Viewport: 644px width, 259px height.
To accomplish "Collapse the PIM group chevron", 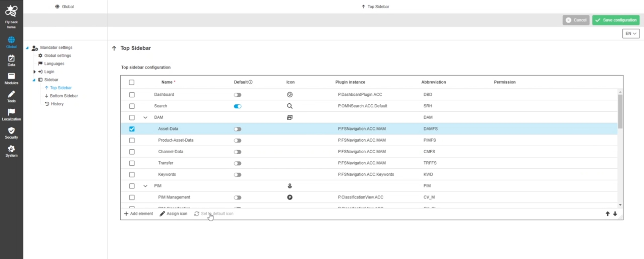I will click(x=145, y=186).
